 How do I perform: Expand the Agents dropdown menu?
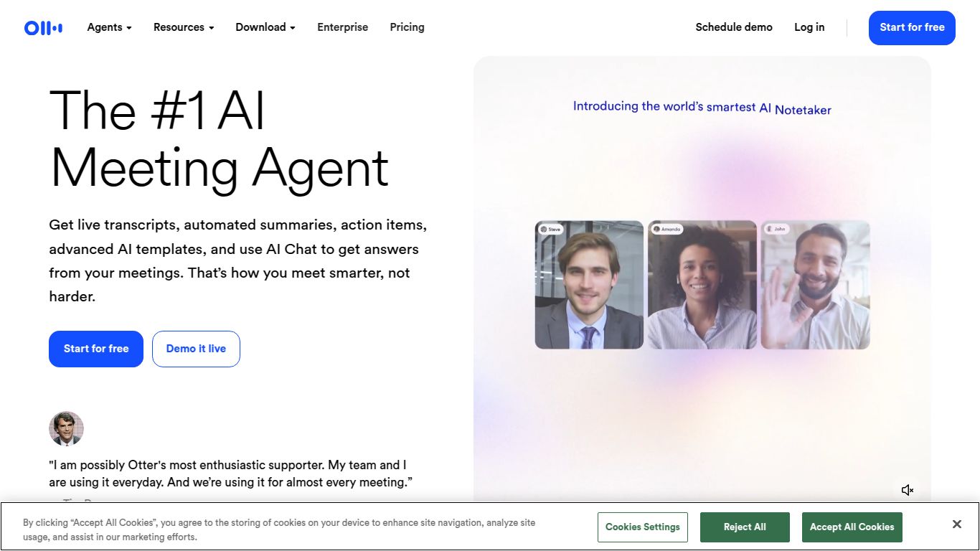[109, 27]
